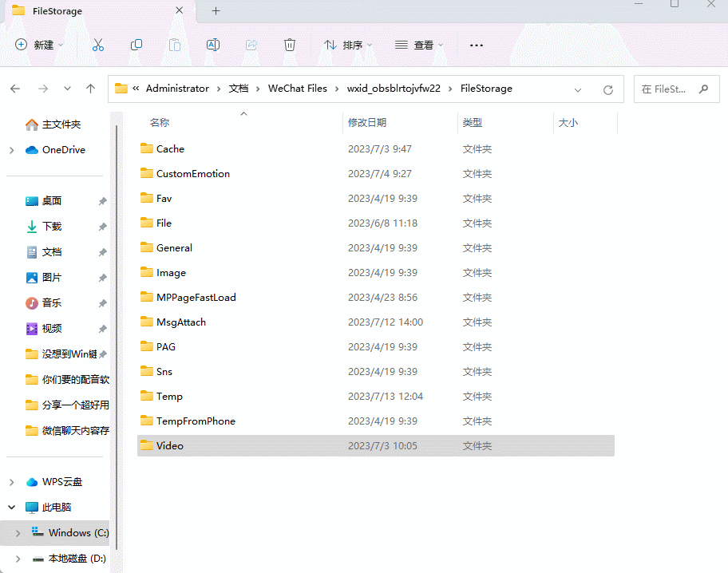Refresh the folder view
The width and height of the screenshot is (728, 573).
click(608, 89)
